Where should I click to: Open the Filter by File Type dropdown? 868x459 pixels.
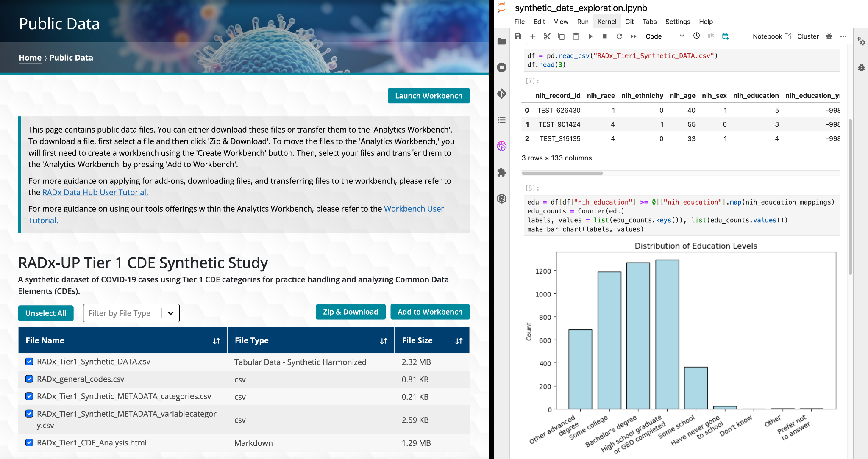coord(131,313)
